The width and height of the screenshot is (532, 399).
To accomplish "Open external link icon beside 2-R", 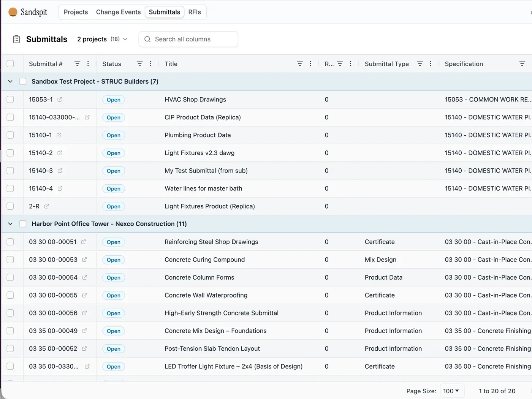I will (47, 206).
